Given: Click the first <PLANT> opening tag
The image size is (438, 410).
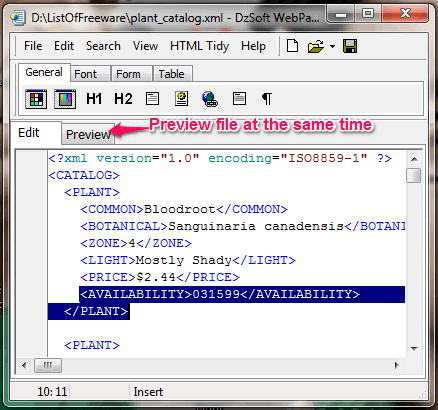Looking at the screenshot, I should coord(92,192).
